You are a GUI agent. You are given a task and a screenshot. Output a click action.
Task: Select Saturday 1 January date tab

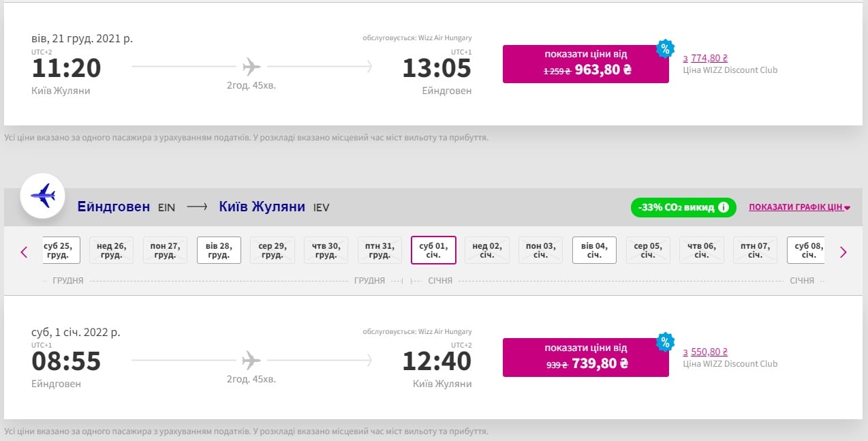(x=433, y=250)
